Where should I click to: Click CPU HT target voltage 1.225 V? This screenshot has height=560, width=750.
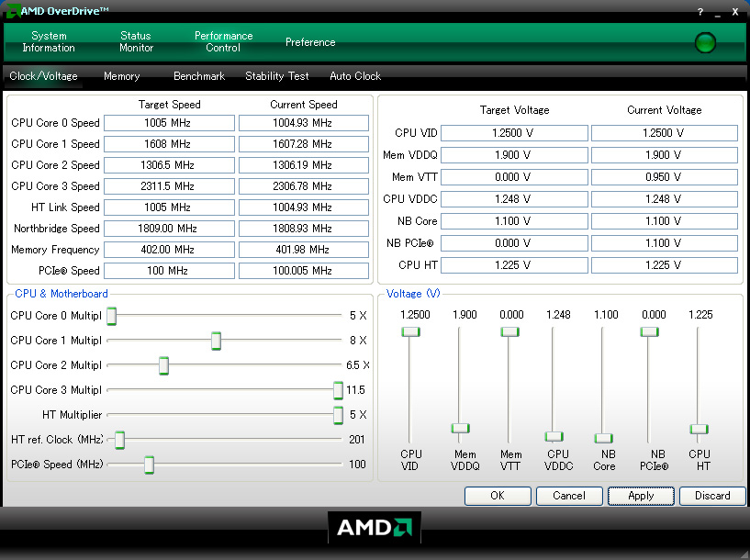[x=514, y=265]
